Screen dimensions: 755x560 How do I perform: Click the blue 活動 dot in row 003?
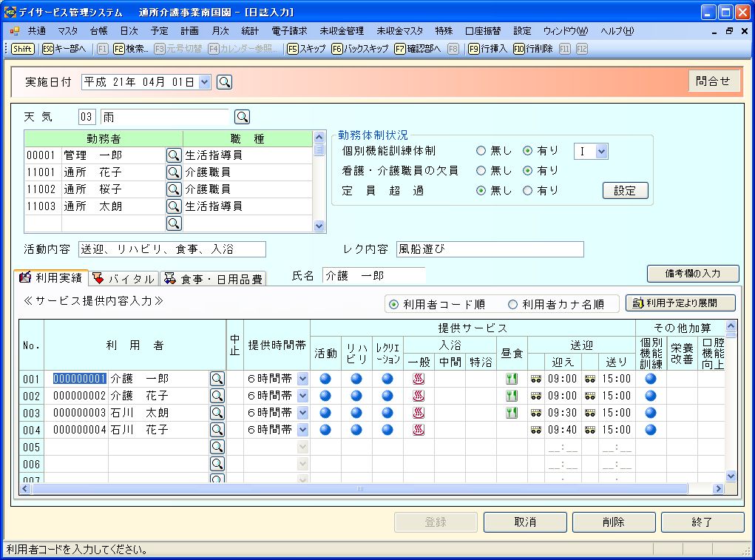[x=325, y=413]
